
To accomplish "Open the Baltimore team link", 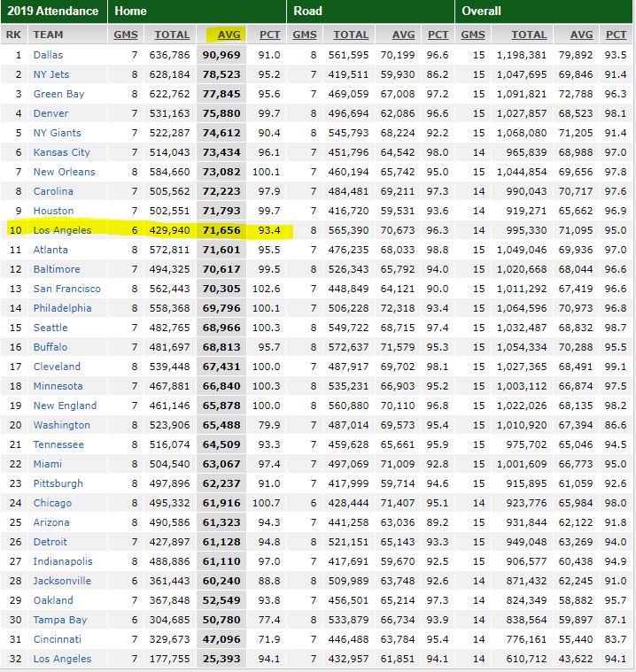I will [57, 269].
